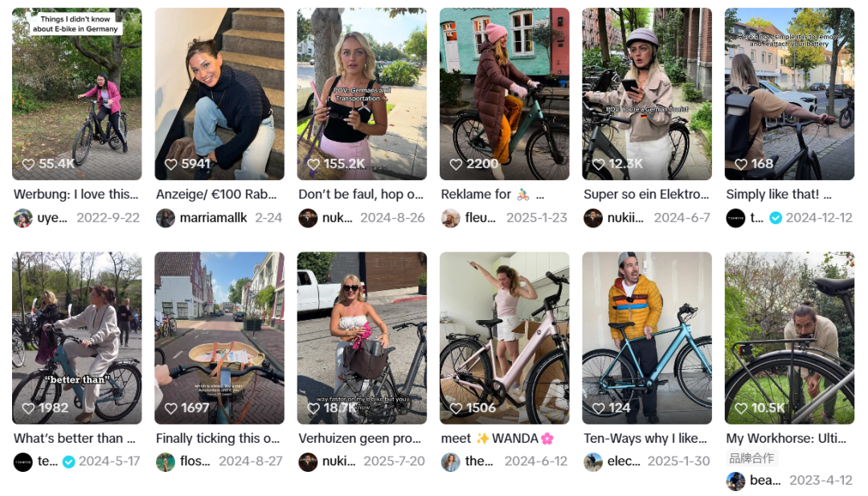Image resolution: width=868 pixels, height=496 pixels.
Task: Click the 品牌合作 brand partnership tag
Action: pos(751,458)
